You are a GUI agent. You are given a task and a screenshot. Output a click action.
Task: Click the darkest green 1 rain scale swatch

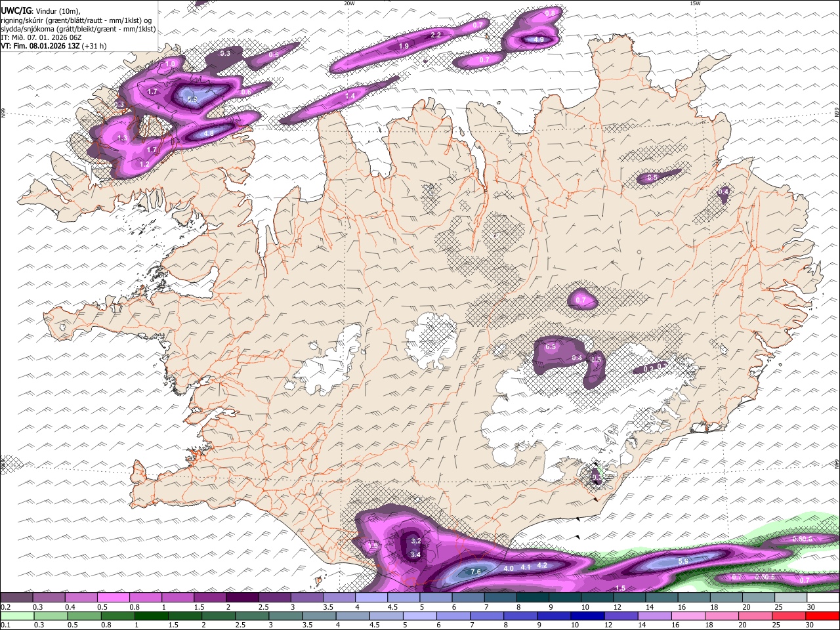[x=150, y=615]
